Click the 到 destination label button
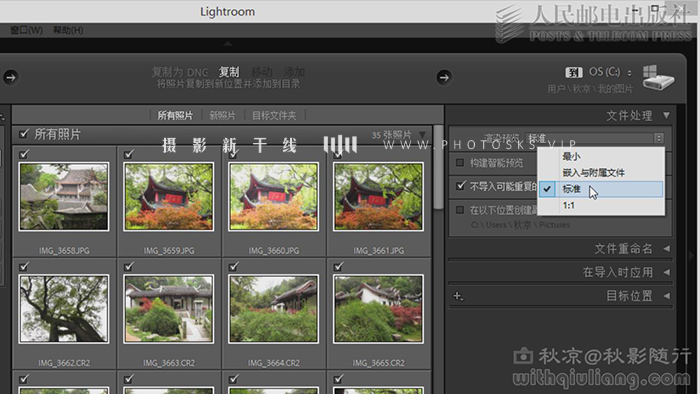The image size is (700, 394). (x=574, y=72)
